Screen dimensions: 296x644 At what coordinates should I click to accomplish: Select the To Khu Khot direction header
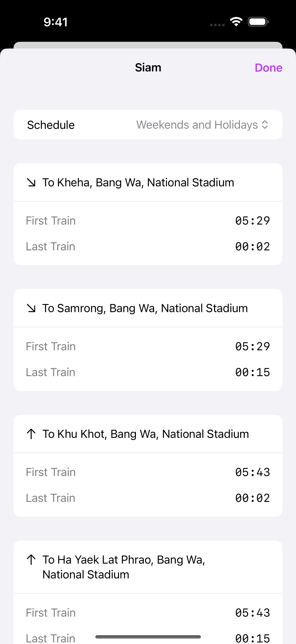click(x=146, y=434)
